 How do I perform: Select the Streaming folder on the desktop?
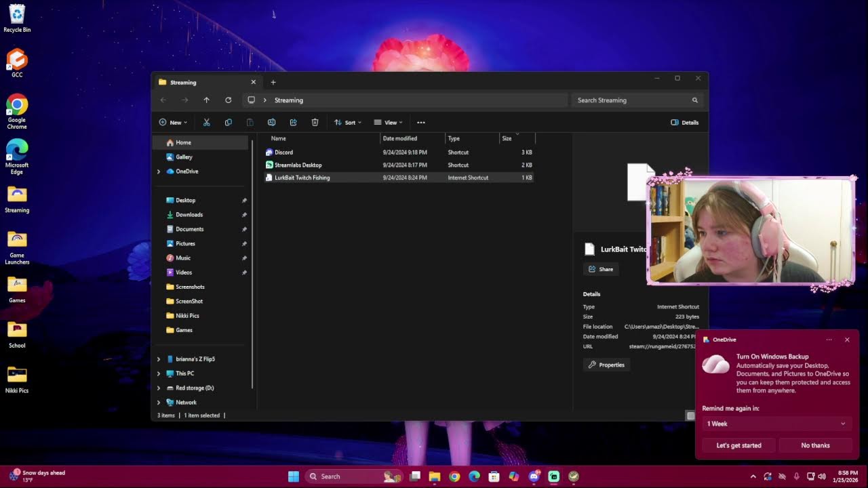tap(17, 200)
